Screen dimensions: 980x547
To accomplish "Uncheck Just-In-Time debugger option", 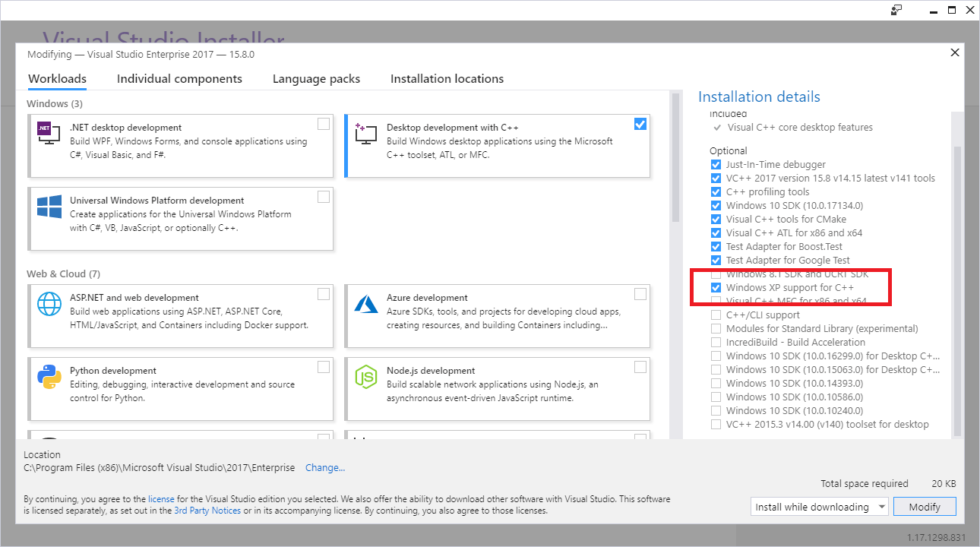I will coord(716,165).
